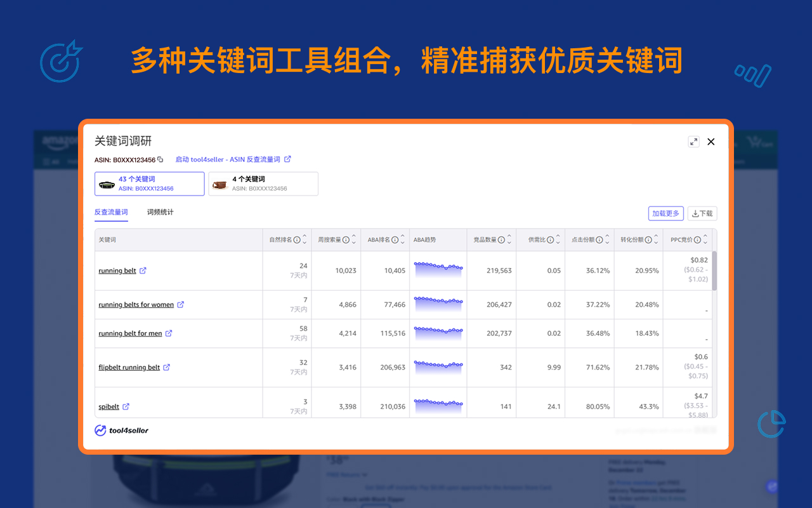Viewport: 812px width, 508px height.
Task: View info icon explanation for 供需比 column
Action: pyautogui.click(x=552, y=239)
